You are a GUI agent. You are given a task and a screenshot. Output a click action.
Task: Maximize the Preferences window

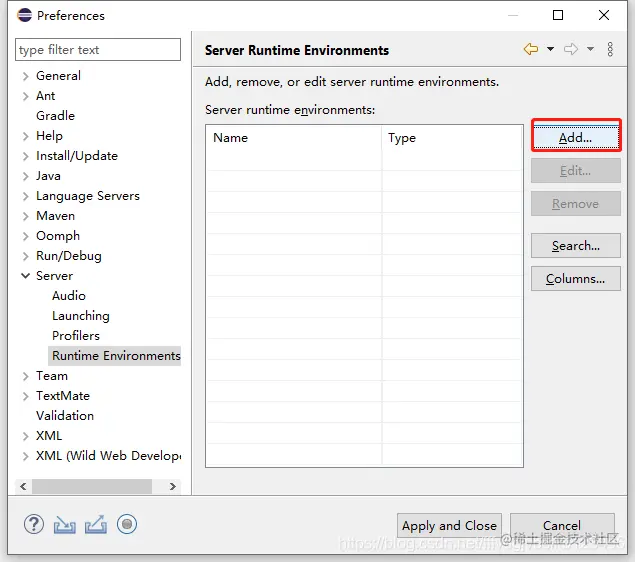click(x=558, y=15)
